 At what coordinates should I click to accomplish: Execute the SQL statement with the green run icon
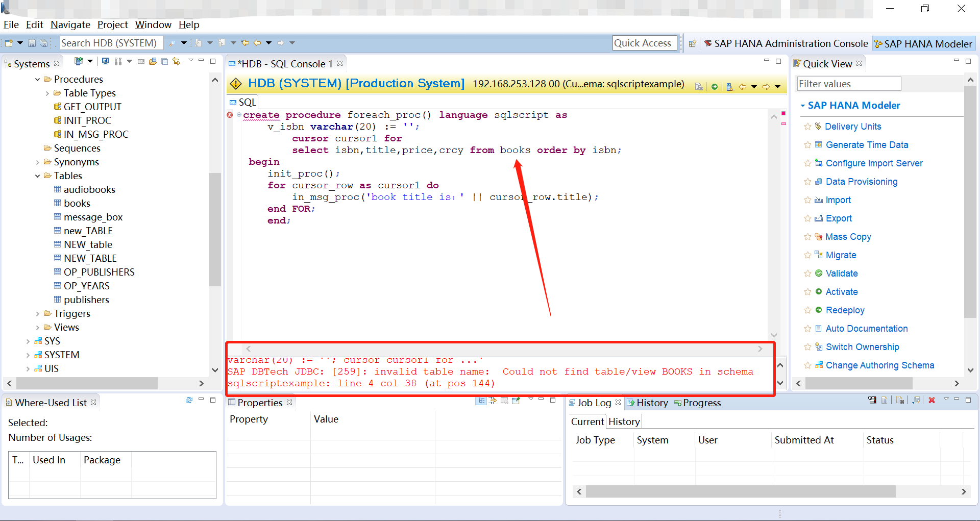tap(714, 86)
